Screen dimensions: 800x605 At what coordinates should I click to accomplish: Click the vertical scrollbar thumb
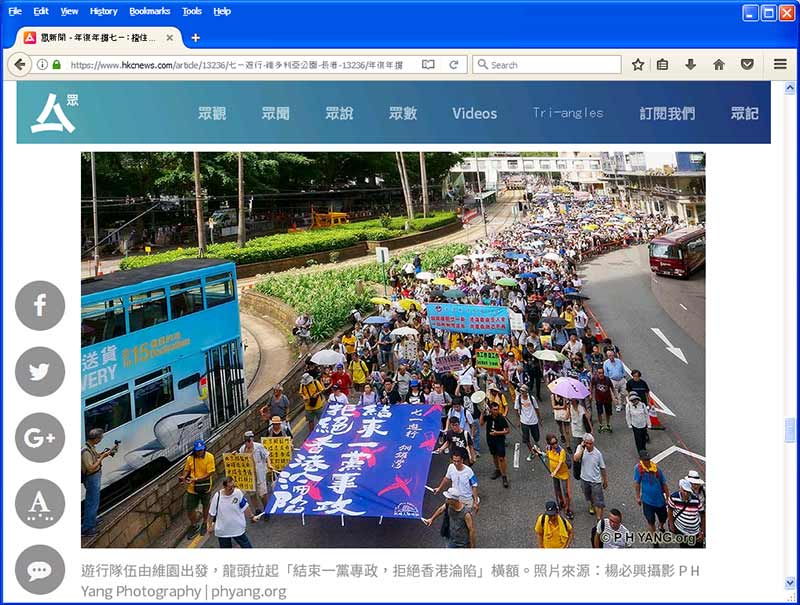[x=790, y=431]
